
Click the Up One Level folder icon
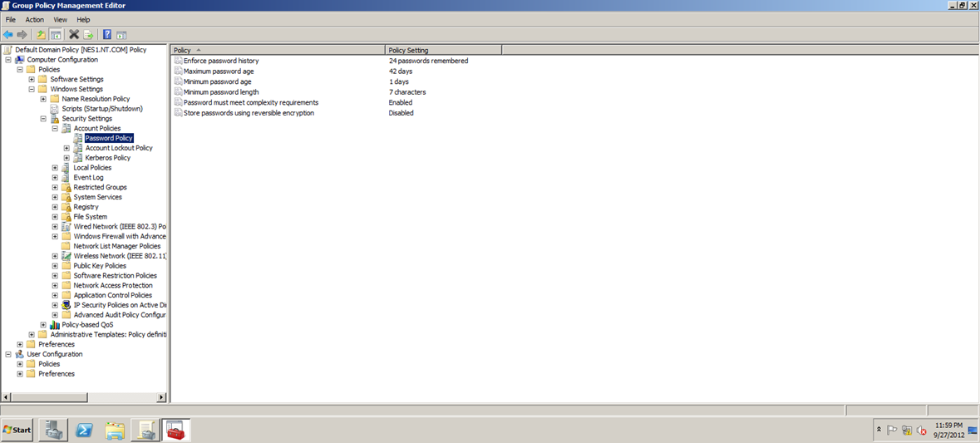click(42, 34)
